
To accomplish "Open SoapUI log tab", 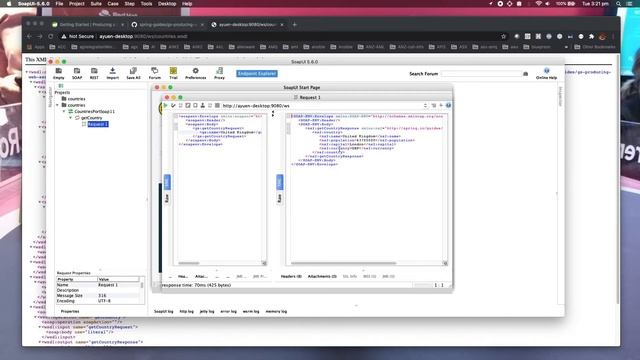I will (x=164, y=311).
